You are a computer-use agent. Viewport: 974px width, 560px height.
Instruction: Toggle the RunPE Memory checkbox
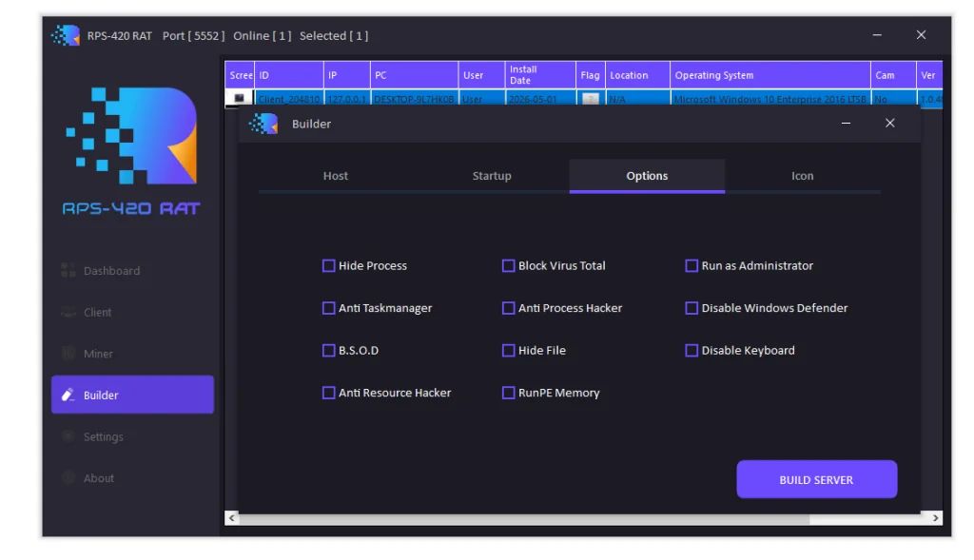(508, 393)
